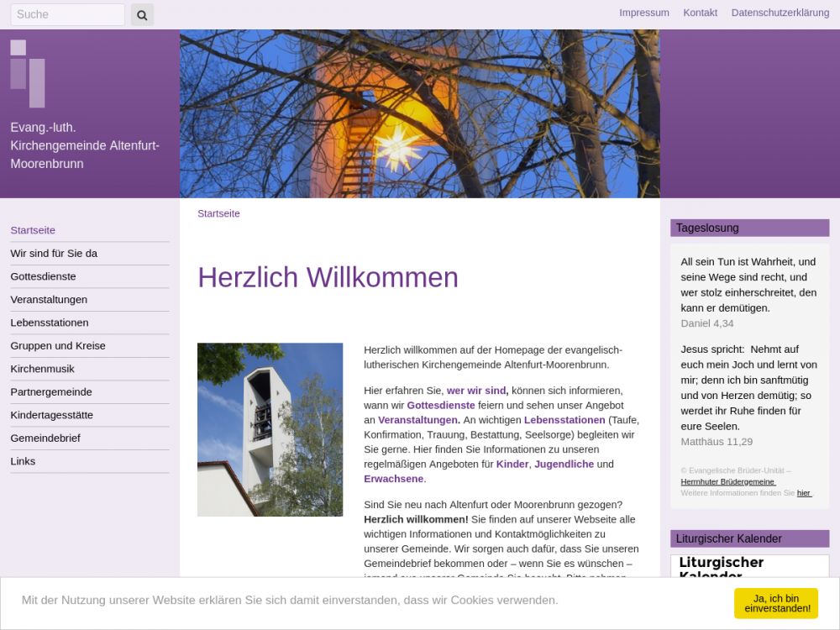
Task: Accept cookies with "Ja, ich bin einverstanden!"
Action: pyautogui.click(x=775, y=603)
